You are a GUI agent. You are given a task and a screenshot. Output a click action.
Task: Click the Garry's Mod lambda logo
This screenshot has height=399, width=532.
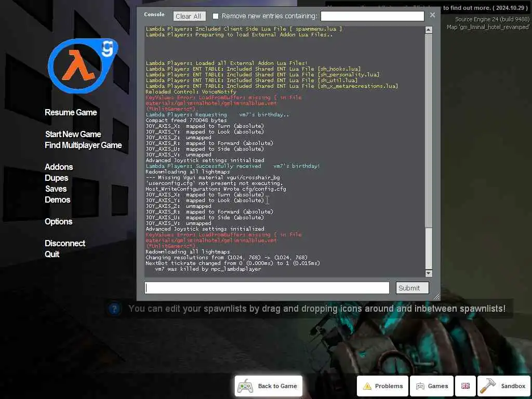pyautogui.click(x=83, y=66)
